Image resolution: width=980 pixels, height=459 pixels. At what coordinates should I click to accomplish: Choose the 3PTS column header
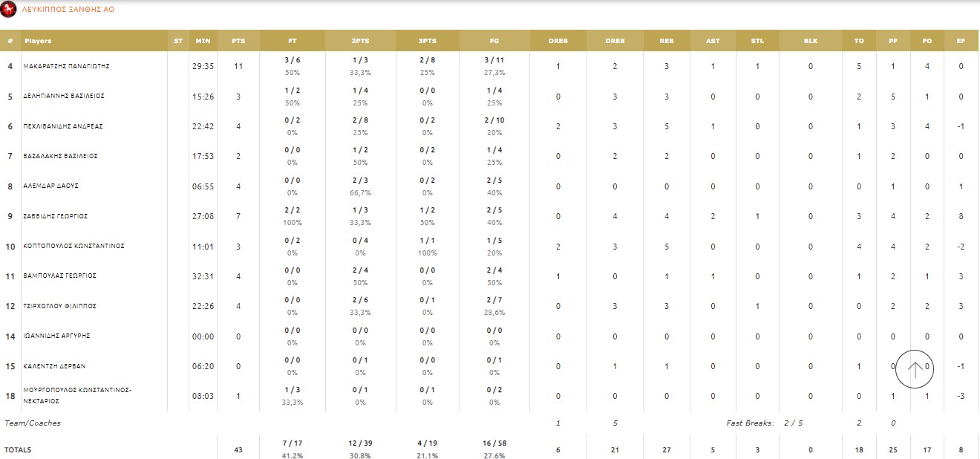pos(427,41)
